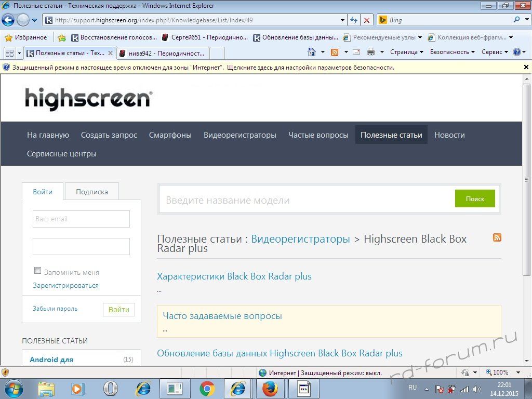Viewport: 532px width, 399px height.
Task: Select Полезные статьи navigation item
Action: 391,135
